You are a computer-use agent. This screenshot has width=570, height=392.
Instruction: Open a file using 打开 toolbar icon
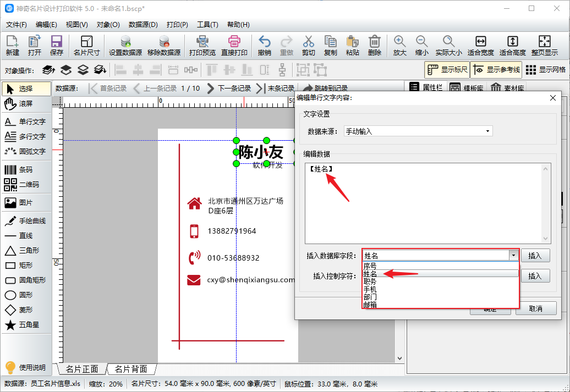click(35, 46)
